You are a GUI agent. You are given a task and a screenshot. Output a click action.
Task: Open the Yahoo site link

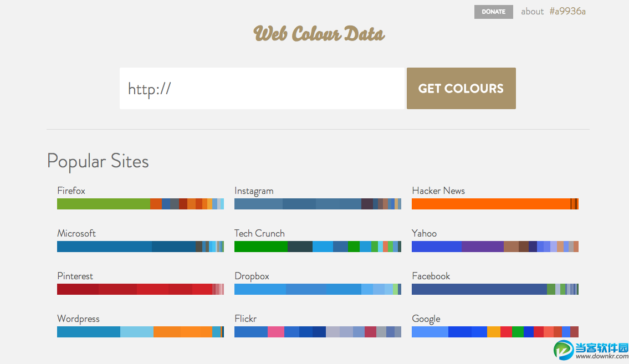[x=424, y=233]
